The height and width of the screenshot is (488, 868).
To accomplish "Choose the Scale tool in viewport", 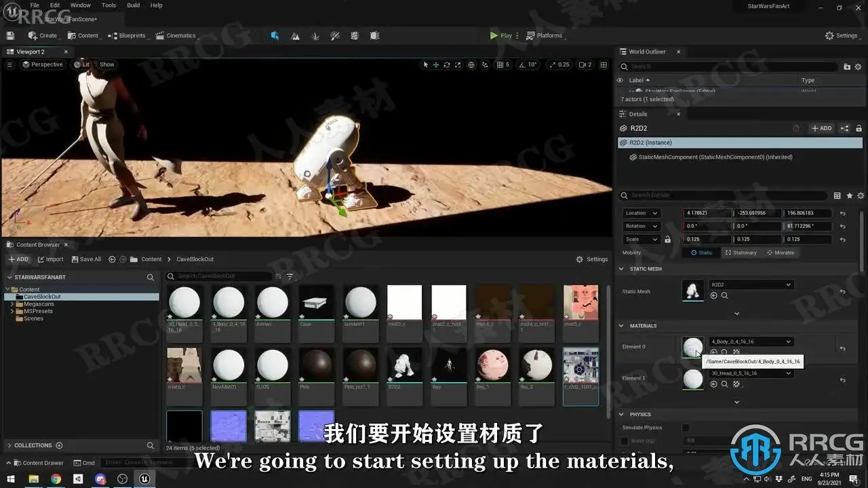I will coord(457,64).
